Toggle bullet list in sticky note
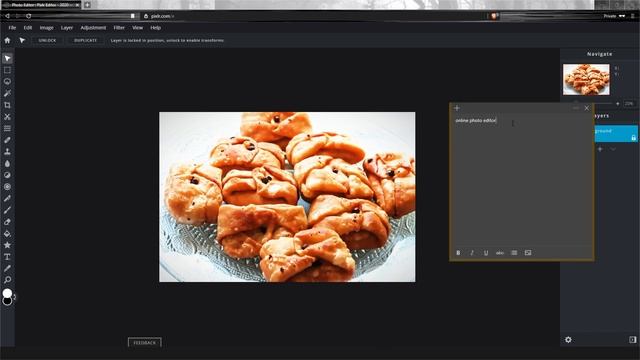This screenshot has width=640, height=360. [514, 253]
